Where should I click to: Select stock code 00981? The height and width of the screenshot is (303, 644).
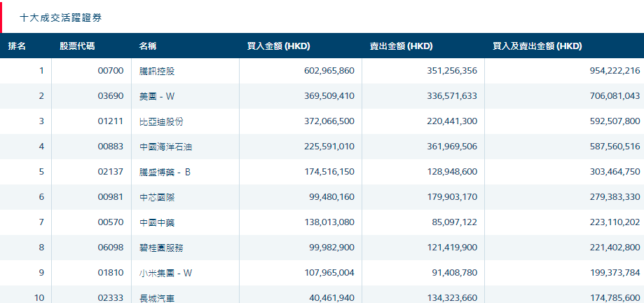click(111, 197)
